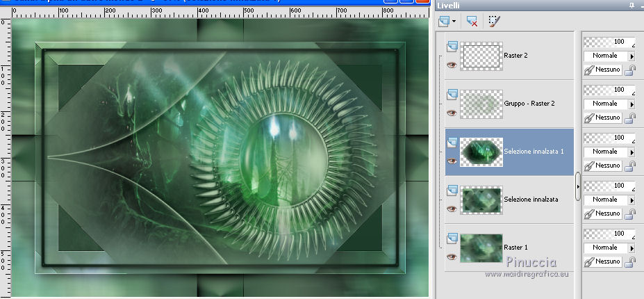Hide the Raster 2 layer via eye icon

pyautogui.click(x=452, y=65)
